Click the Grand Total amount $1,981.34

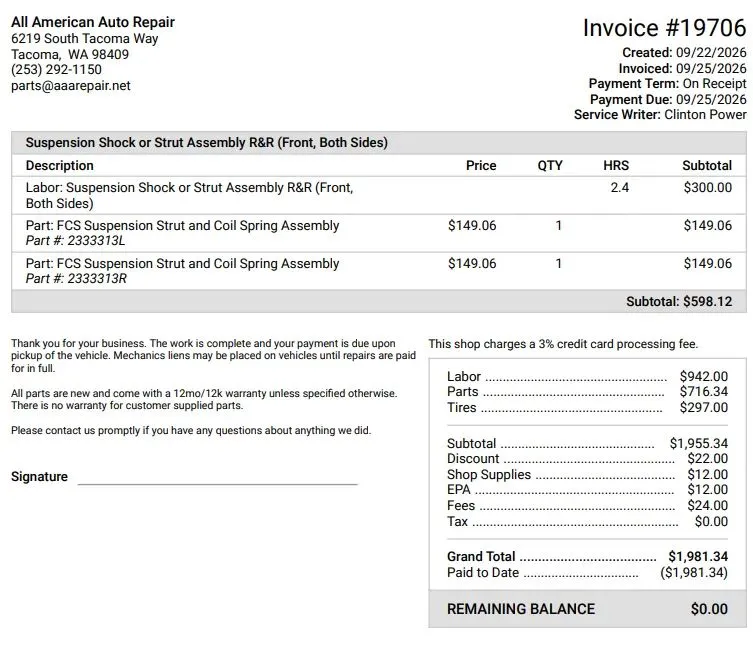(x=698, y=557)
